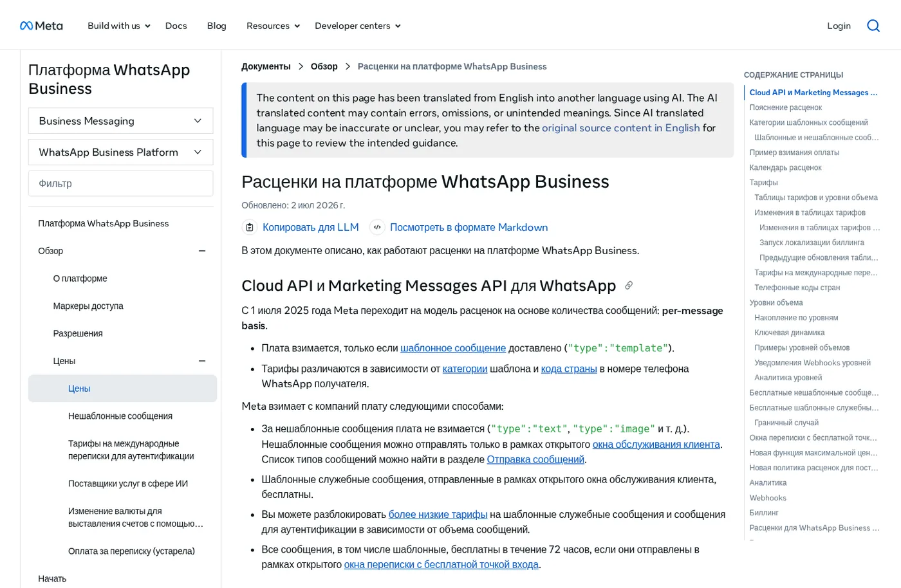Screen dimensions: 901x588
Task: Open Нешаблонные сообщения sidebar item
Action: (x=120, y=416)
